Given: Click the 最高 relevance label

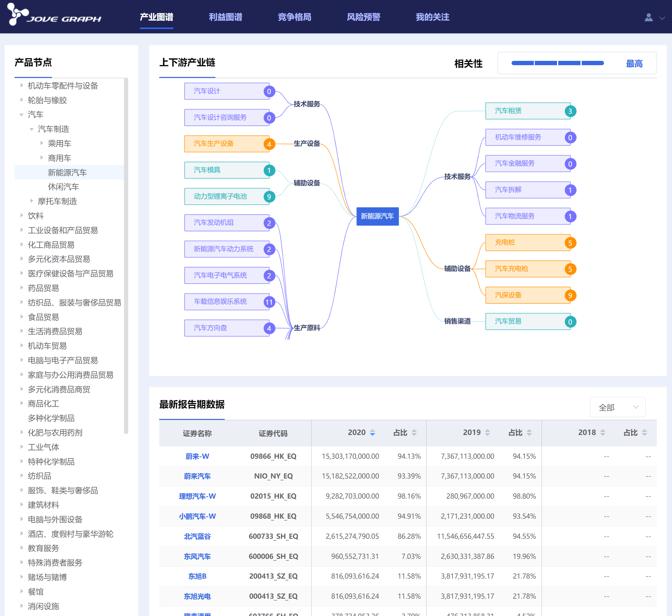Looking at the screenshot, I should pos(634,63).
